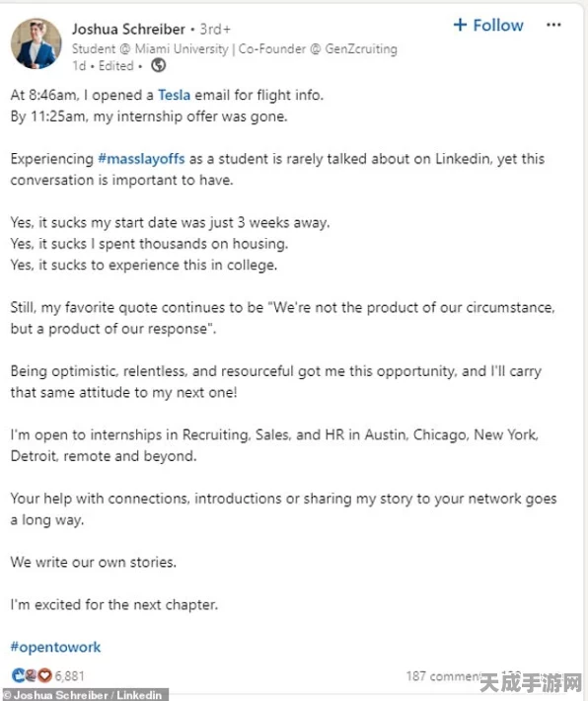588x701 pixels.
Task: Open Joshua Schreiber's profile photo
Action: (x=37, y=43)
